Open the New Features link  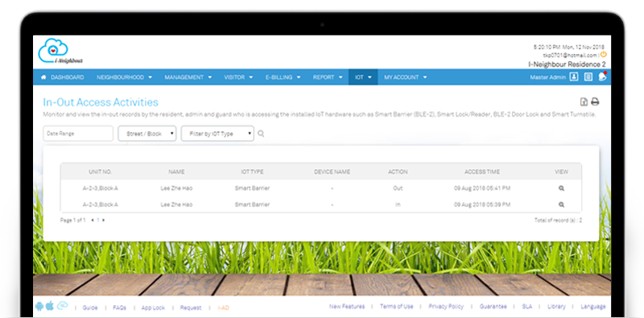point(347,307)
